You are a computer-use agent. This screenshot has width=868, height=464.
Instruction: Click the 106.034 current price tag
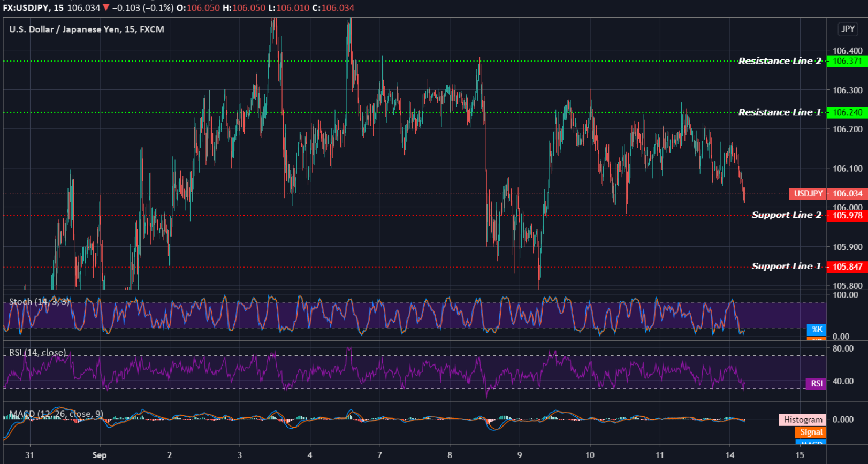click(847, 194)
